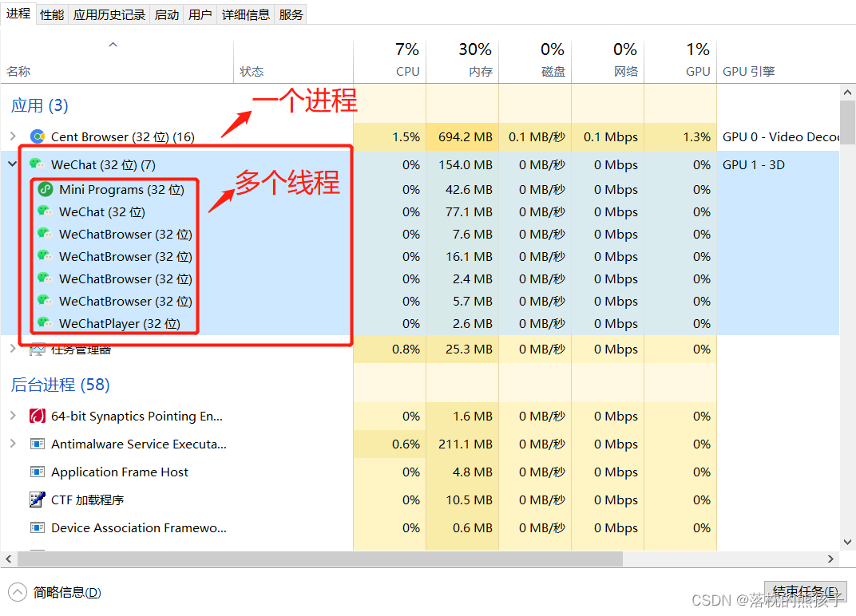The height and width of the screenshot is (616, 856).
Task: Click the horizontal scrollbar right arrow
Action: pyautogui.click(x=830, y=559)
